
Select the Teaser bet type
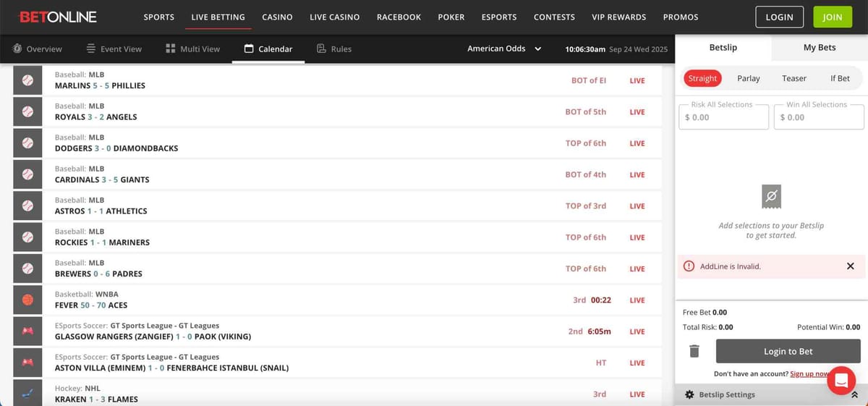point(794,78)
